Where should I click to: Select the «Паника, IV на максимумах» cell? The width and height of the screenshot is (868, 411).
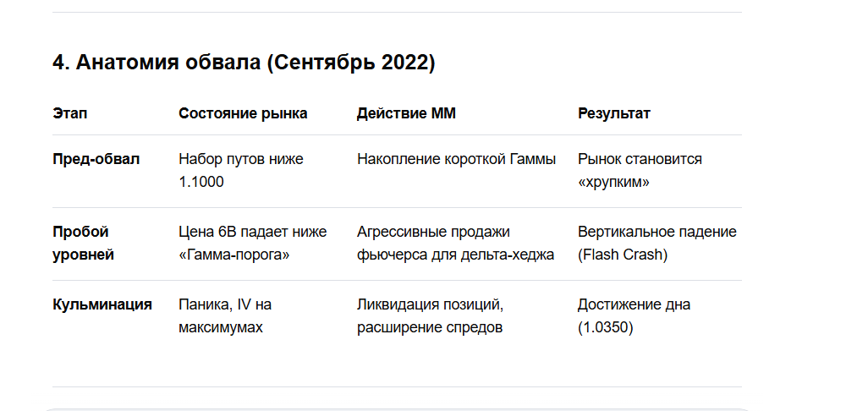pyautogui.click(x=225, y=315)
